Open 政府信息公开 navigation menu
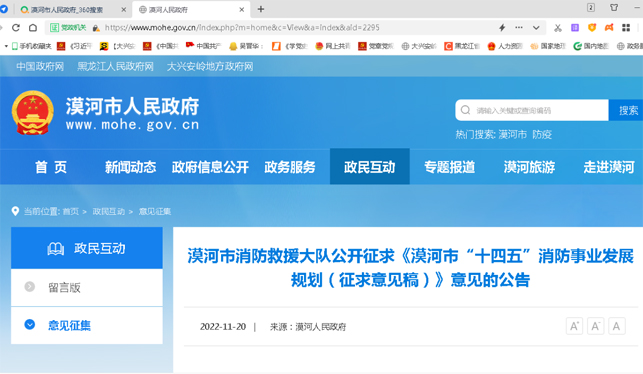The width and height of the screenshot is (643, 374). click(210, 167)
